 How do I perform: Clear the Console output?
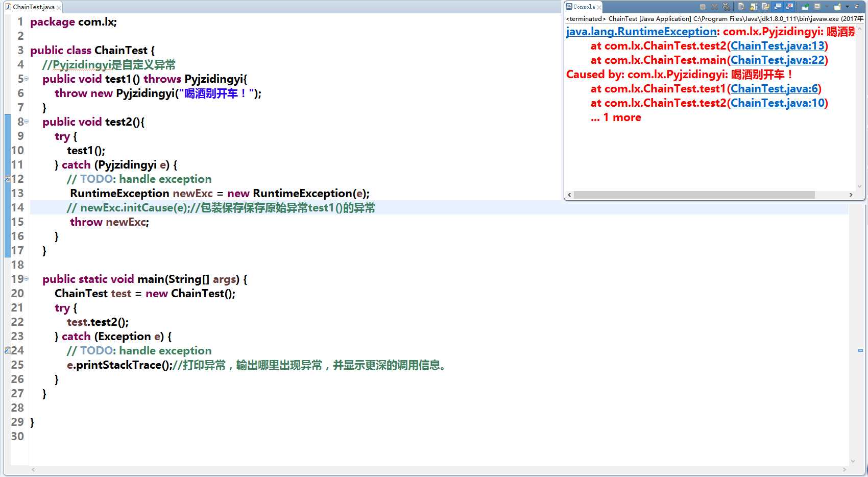[x=741, y=7]
